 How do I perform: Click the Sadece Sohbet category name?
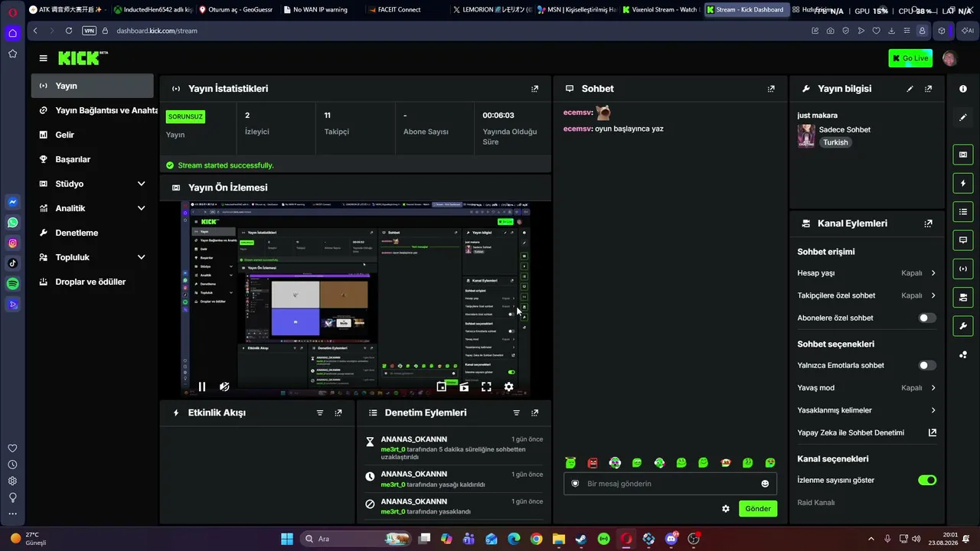click(x=844, y=129)
